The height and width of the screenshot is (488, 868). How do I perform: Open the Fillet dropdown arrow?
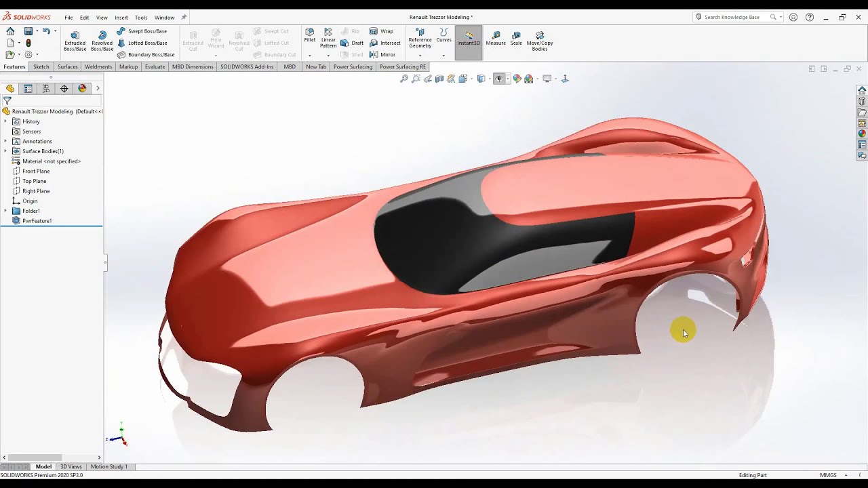coord(309,55)
